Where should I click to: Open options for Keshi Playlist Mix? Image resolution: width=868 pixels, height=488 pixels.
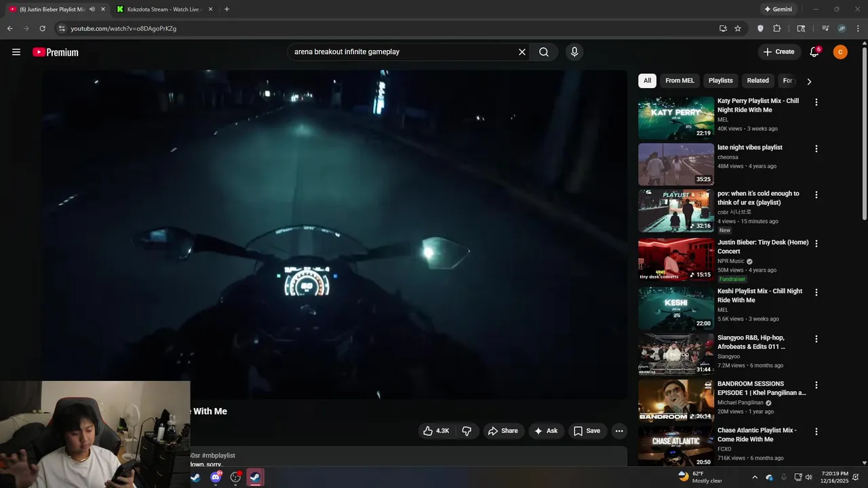(816, 292)
